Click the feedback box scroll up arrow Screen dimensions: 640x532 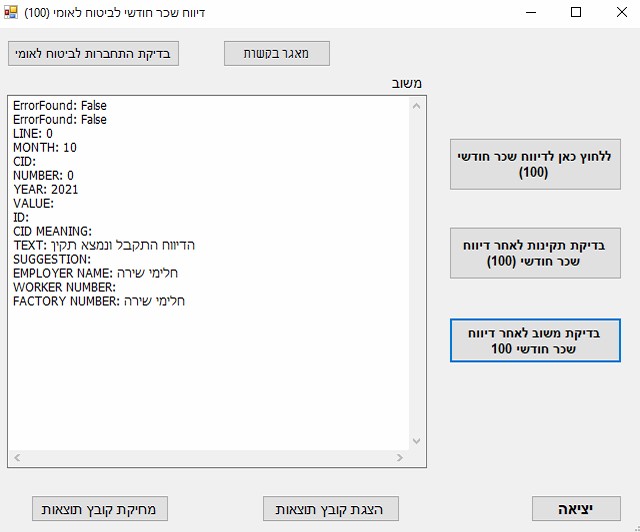point(416,107)
